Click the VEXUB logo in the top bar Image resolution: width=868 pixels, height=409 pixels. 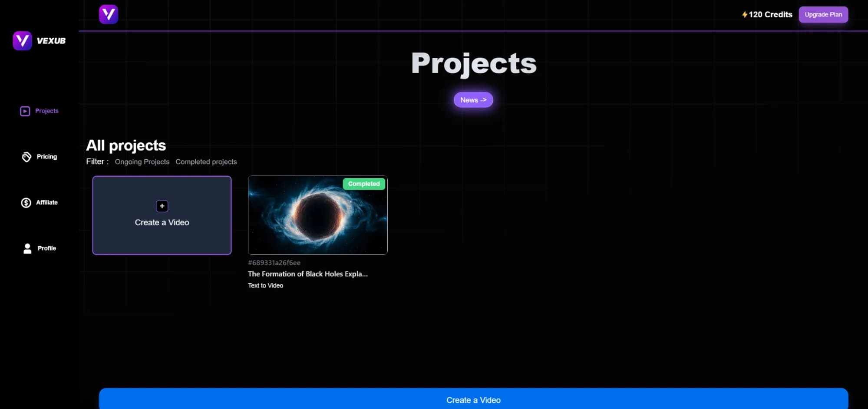[x=109, y=14]
